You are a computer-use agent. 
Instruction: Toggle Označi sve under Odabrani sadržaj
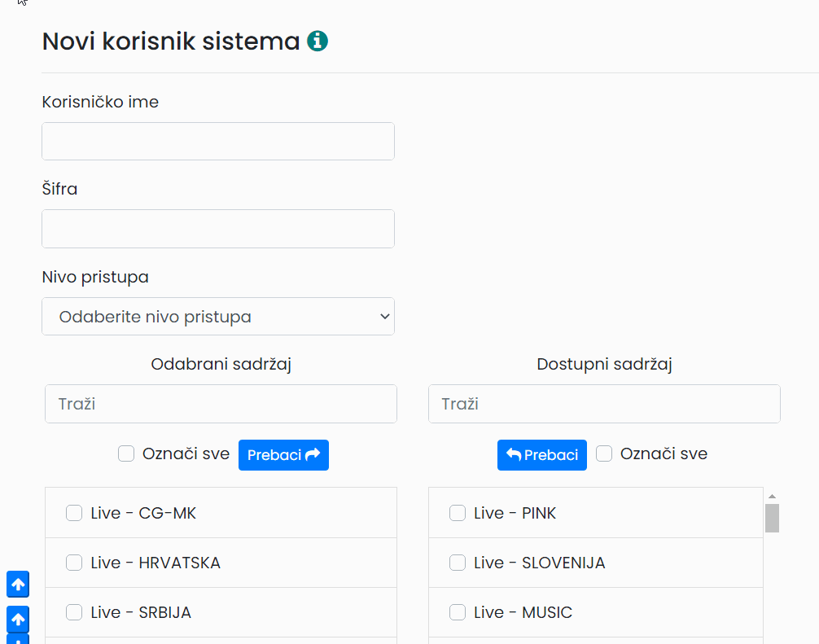coord(126,453)
